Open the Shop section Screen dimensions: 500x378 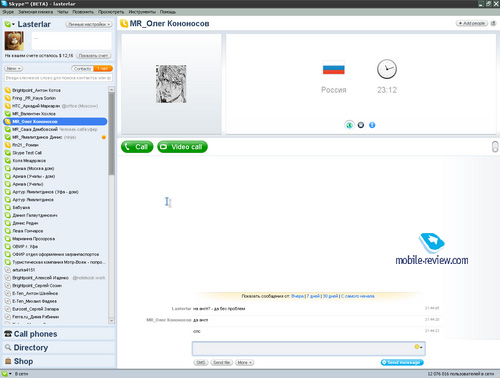coord(59,361)
